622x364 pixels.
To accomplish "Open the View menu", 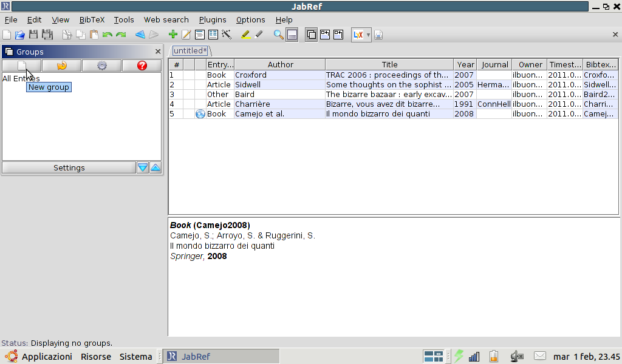I will pyautogui.click(x=60, y=20).
